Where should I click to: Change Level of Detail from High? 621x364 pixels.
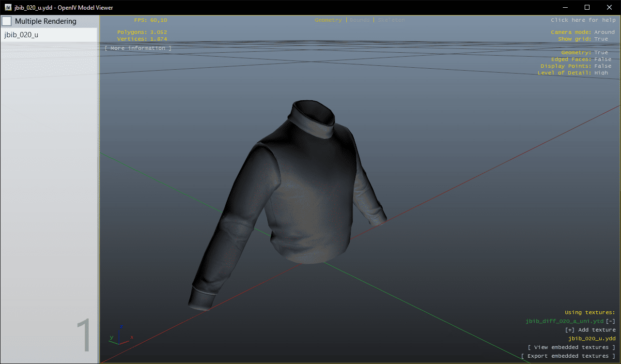click(601, 73)
